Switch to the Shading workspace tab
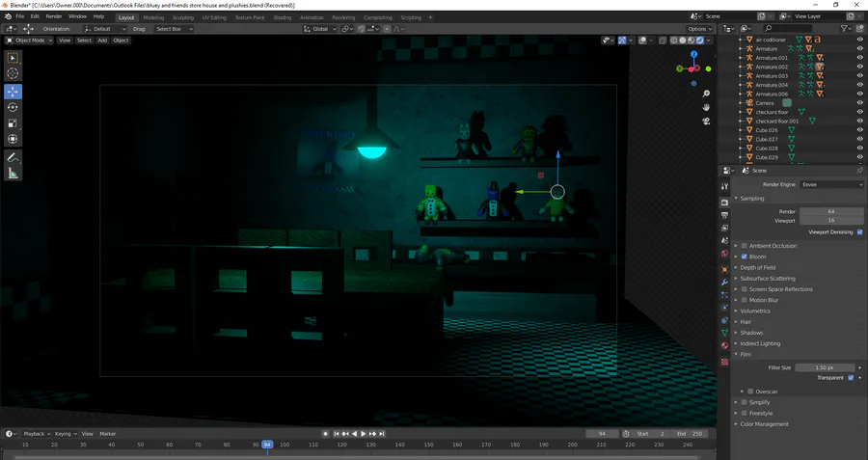This screenshot has width=868, height=460. coord(282,17)
